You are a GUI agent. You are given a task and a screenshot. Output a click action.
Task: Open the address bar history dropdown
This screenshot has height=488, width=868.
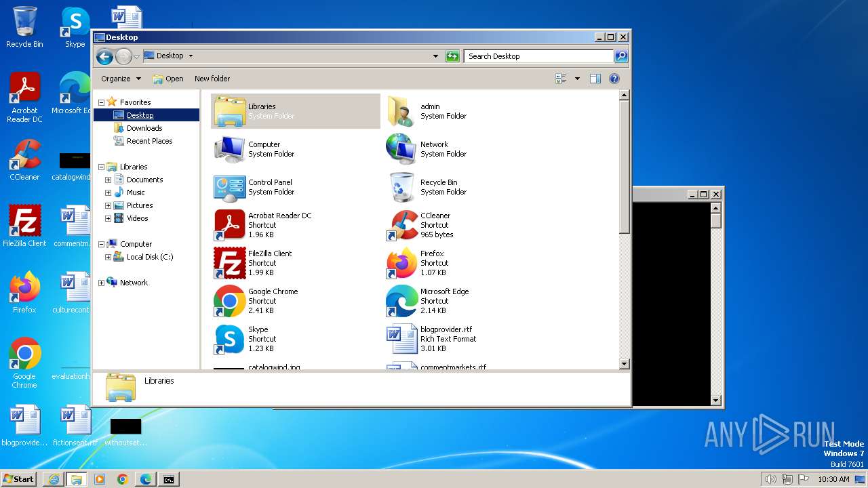click(x=435, y=56)
